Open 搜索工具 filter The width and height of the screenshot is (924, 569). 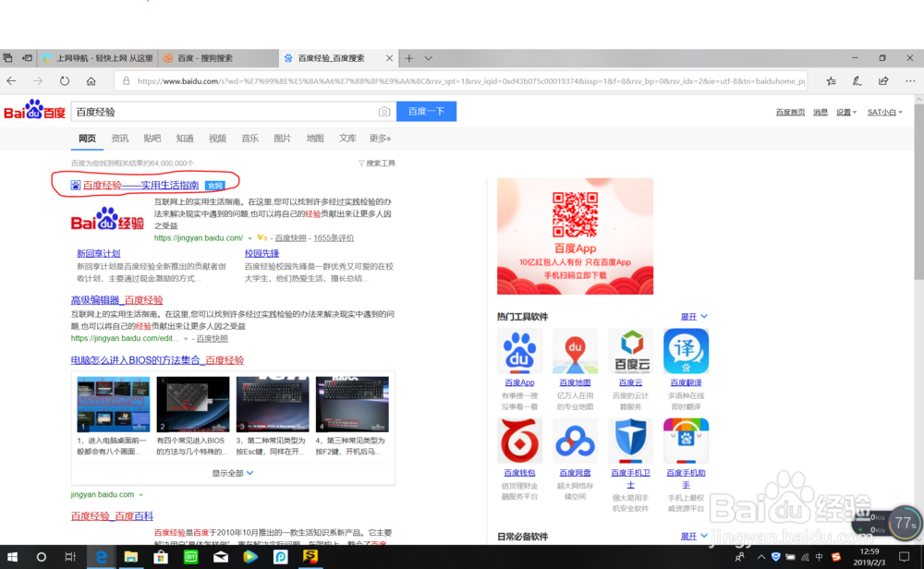click(x=377, y=163)
